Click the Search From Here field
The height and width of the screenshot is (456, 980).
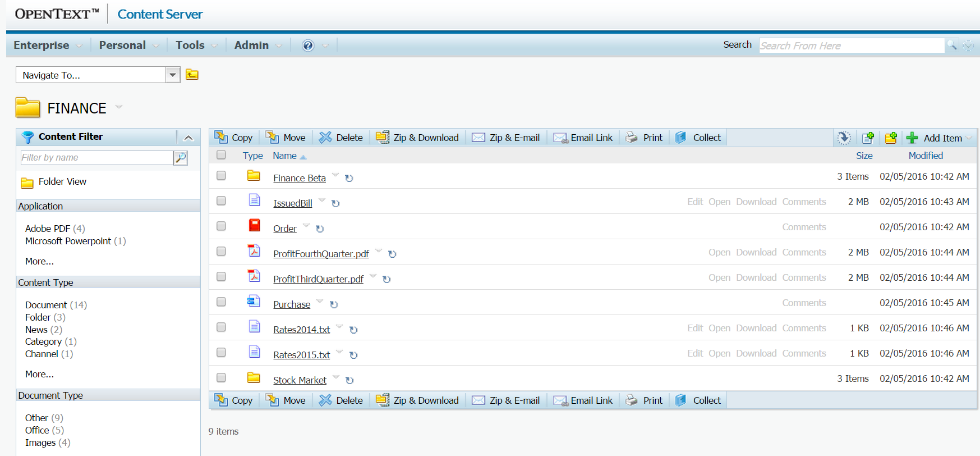click(851, 45)
